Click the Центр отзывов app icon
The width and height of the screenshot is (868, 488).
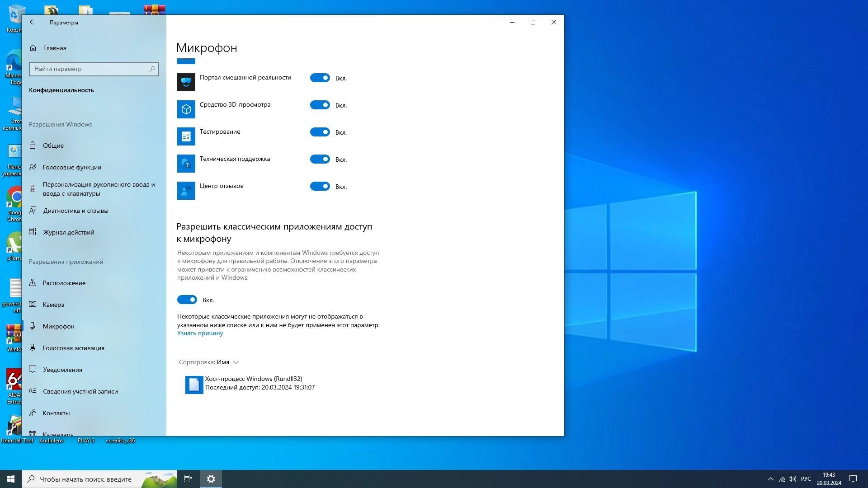(x=186, y=191)
